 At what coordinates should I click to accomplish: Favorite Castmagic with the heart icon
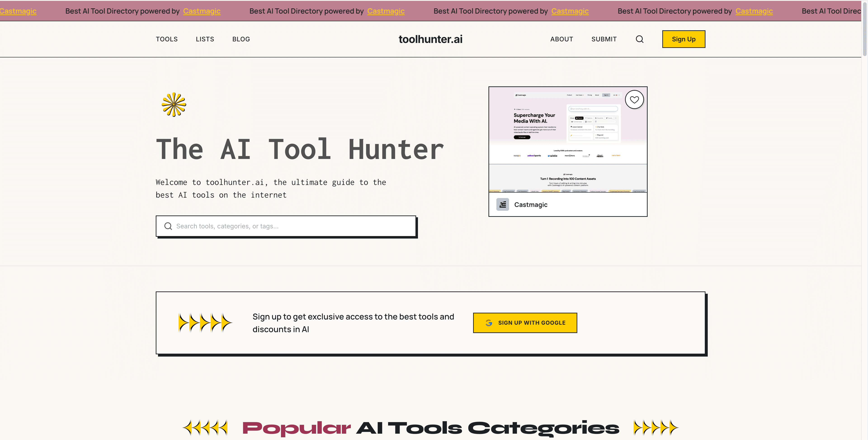pyautogui.click(x=634, y=99)
